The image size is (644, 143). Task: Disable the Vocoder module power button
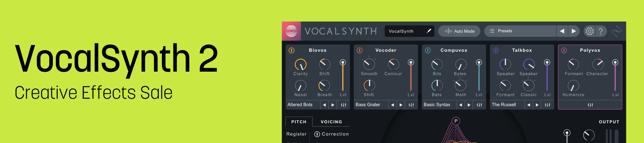(x=360, y=50)
